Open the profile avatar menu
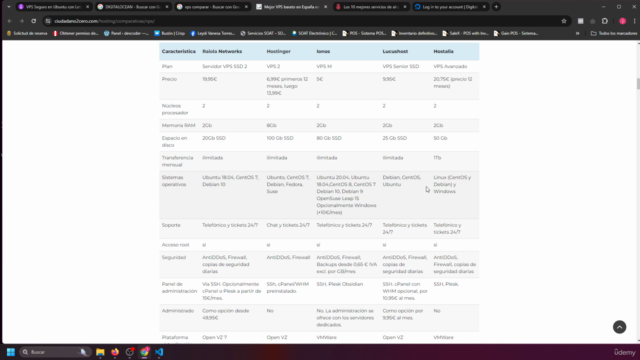This screenshot has width=640, height=360. tap(622, 21)
